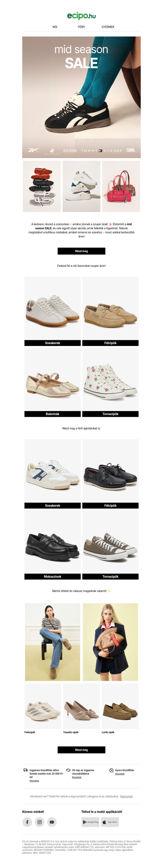Open the mid season SALE banner
Image resolution: width=163 pixels, height=868 pixels.
point(81,97)
